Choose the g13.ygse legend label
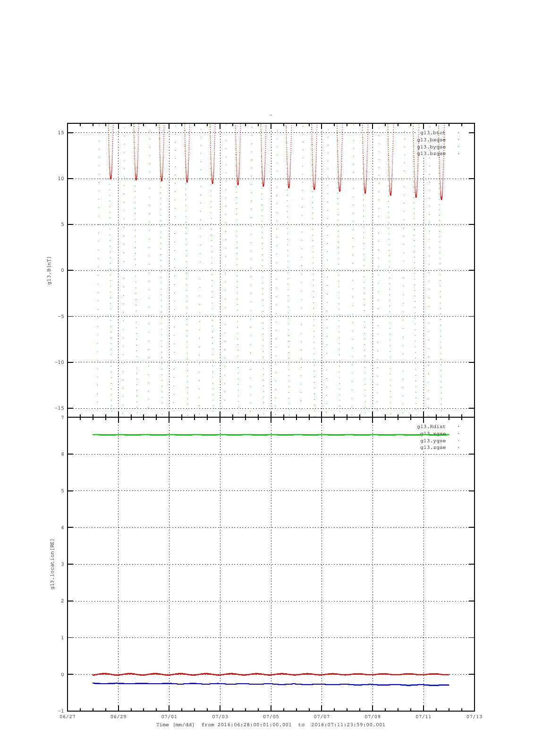Image resolution: width=534 pixels, height=756 pixels. click(x=432, y=441)
